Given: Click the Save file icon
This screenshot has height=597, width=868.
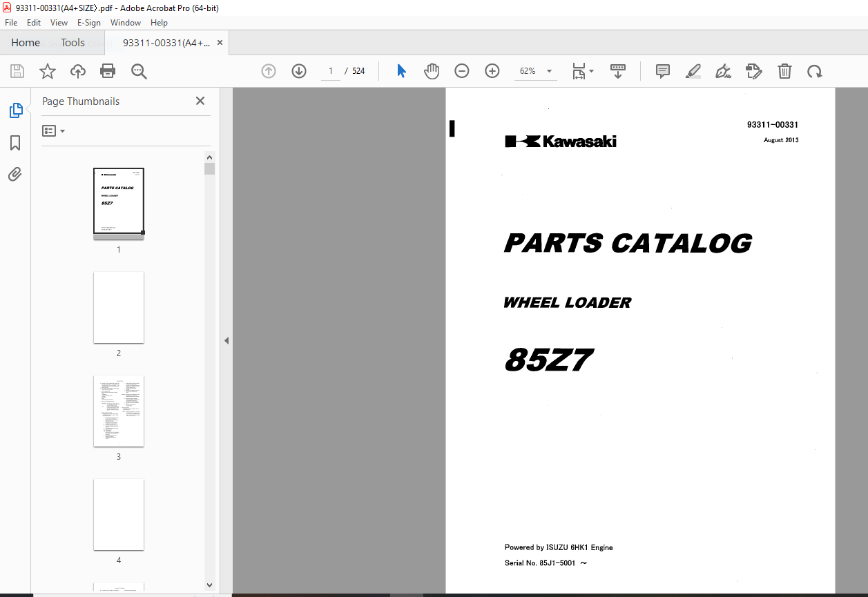Looking at the screenshot, I should click(x=17, y=71).
